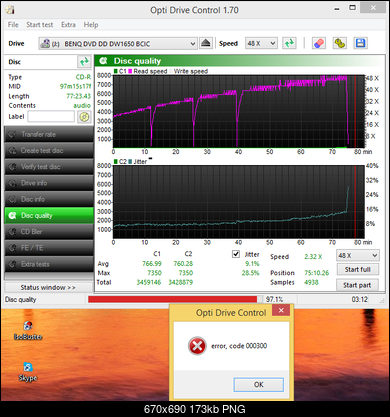Click the C1 Total value 3459146
Image resolution: width=390 pixels, height=417 pixels.
pos(149,282)
